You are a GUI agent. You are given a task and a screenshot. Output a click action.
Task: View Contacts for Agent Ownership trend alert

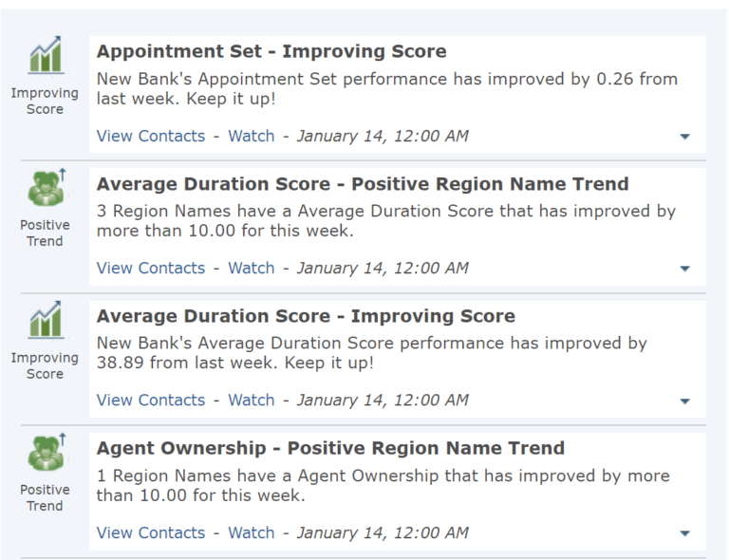(151, 532)
